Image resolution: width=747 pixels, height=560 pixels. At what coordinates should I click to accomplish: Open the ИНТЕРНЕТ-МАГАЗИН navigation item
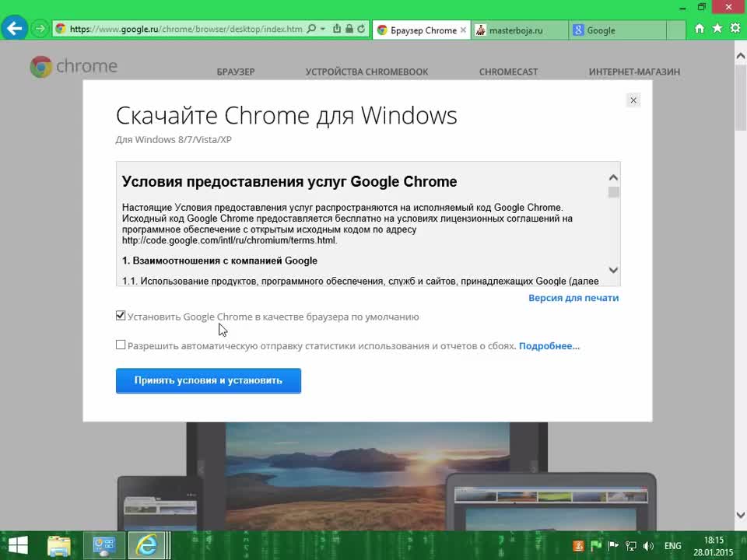point(634,72)
